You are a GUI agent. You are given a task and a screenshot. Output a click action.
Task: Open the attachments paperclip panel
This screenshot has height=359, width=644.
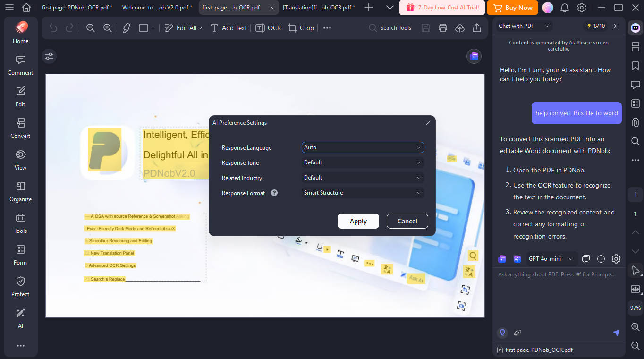point(635,122)
